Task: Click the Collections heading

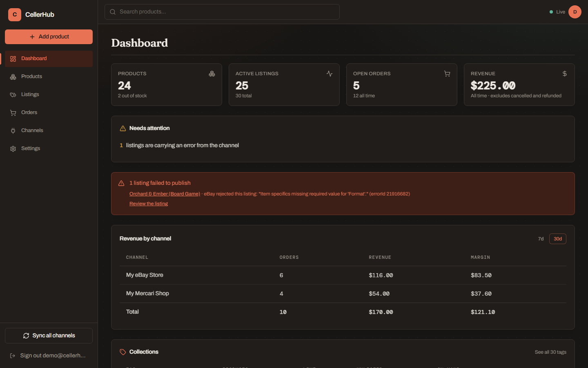Action: coord(144,352)
